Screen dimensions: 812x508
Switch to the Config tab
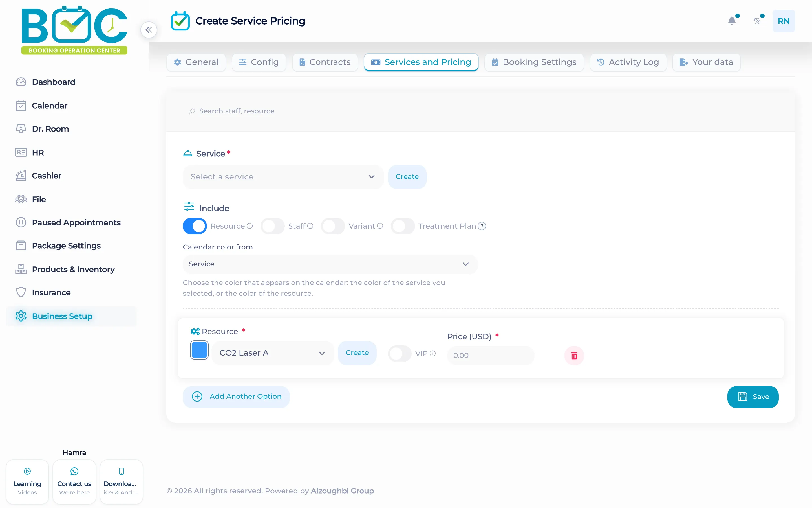coord(259,62)
